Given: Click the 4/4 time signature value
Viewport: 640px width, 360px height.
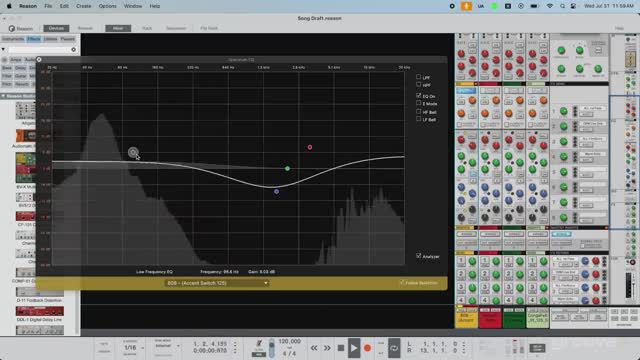Looking at the screenshot, I should [x=289, y=353].
